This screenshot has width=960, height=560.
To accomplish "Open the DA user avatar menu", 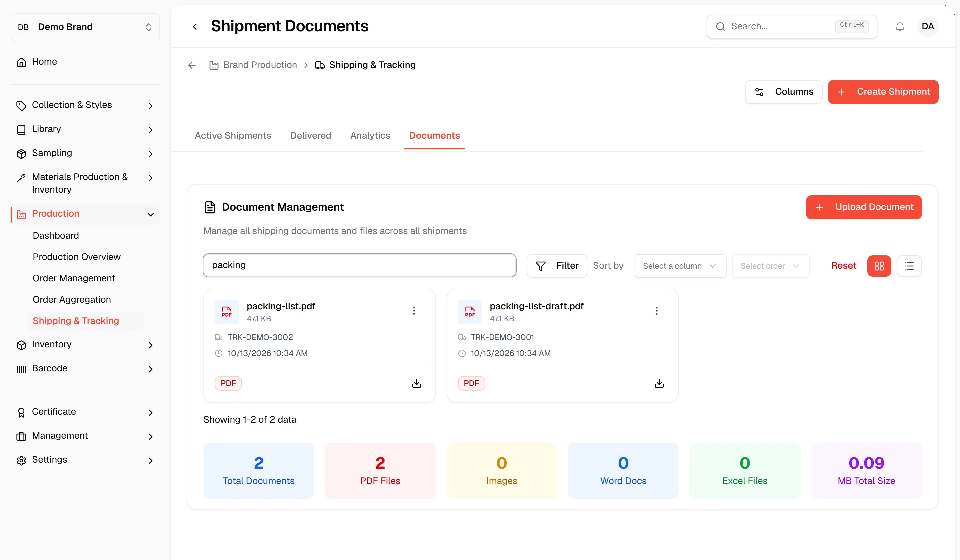I will pyautogui.click(x=927, y=26).
